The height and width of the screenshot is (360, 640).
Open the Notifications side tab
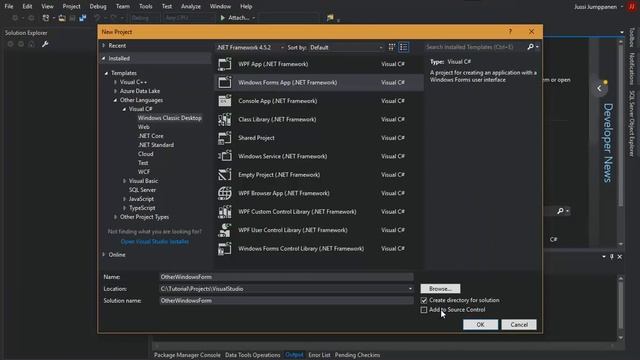pos(631,69)
